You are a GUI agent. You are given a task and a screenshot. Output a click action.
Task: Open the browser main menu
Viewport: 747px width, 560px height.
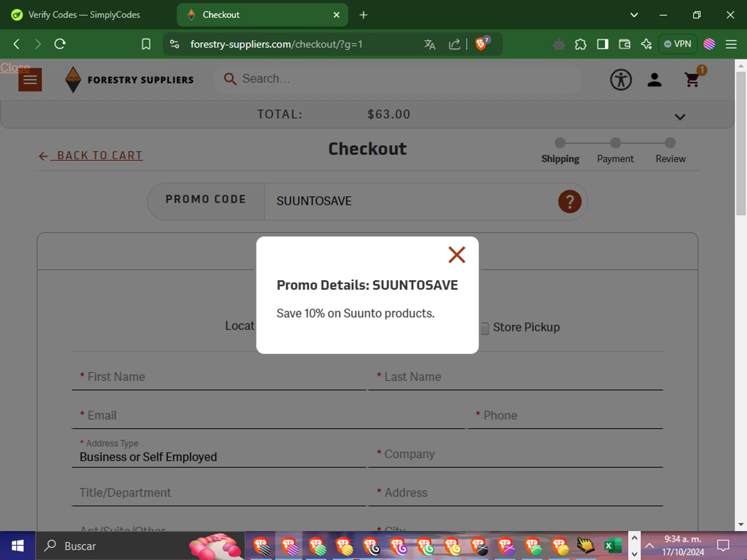pyautogui.click(x=731, y=44)
